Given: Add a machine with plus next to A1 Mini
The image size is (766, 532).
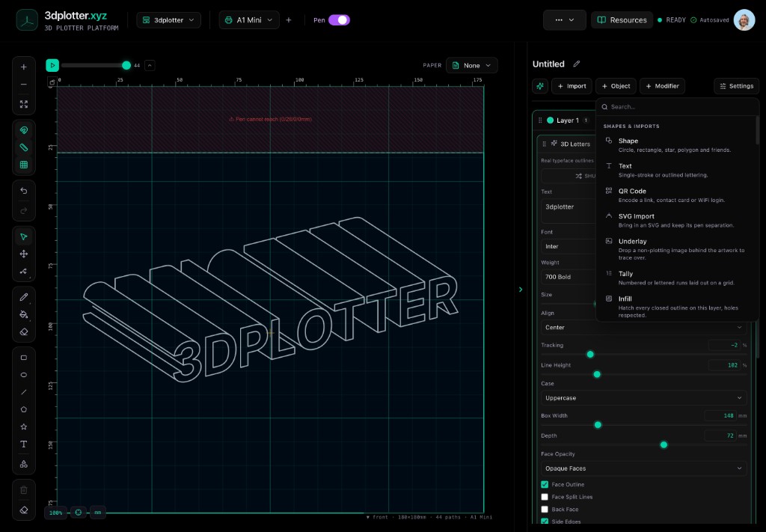Looking at the screenshot, I should (289, 20).
